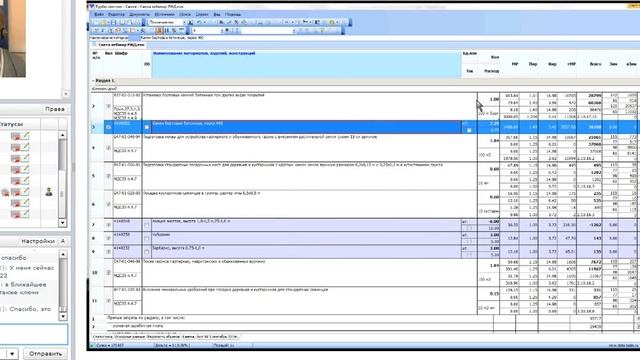The image size is (640, 360).
Task: Switch to the Статистика bottom tab
Action: (x=102, y=337)
